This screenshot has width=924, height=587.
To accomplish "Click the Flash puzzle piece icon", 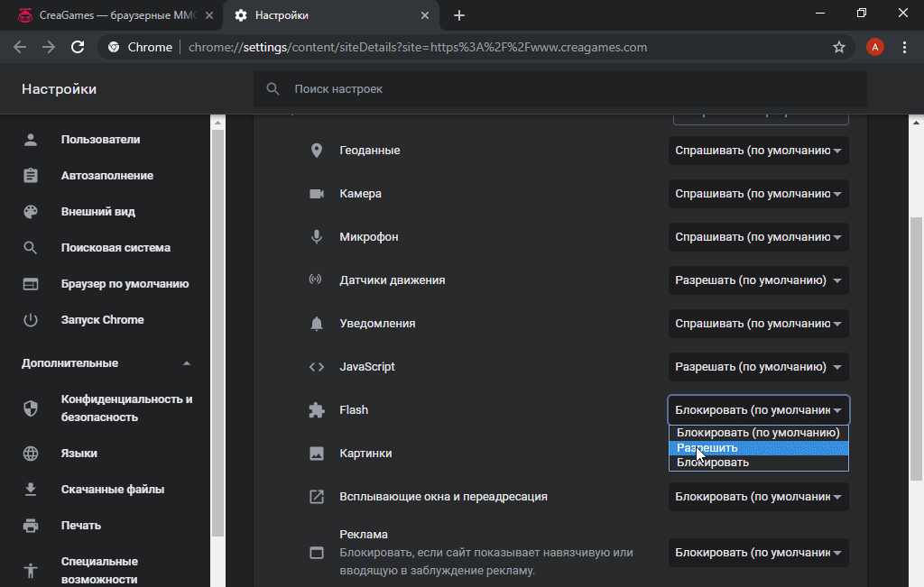I will click(x=316, y=410).
